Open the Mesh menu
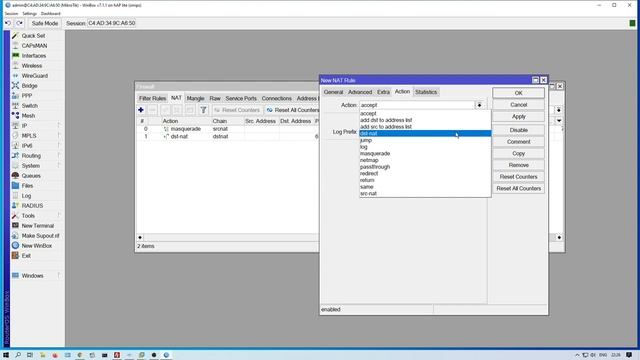 pyautogui.click(x=28, y=116)
